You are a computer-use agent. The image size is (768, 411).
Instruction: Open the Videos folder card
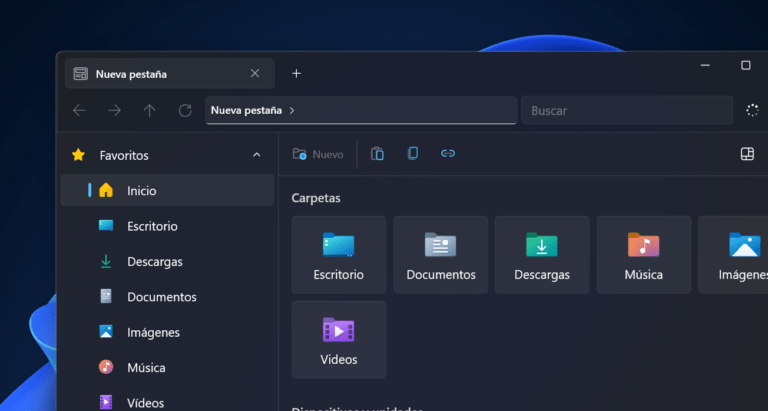(338, 339)
